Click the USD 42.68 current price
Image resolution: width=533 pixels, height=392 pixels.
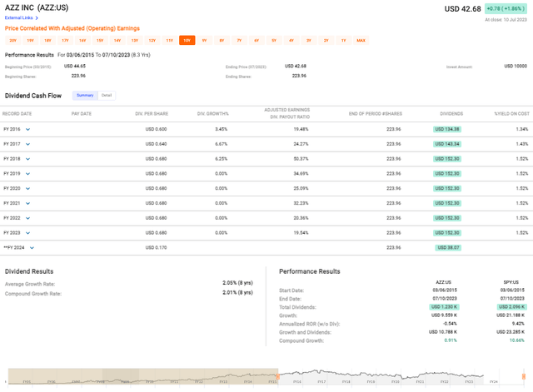pyautogui.click(x=463, y=9)
